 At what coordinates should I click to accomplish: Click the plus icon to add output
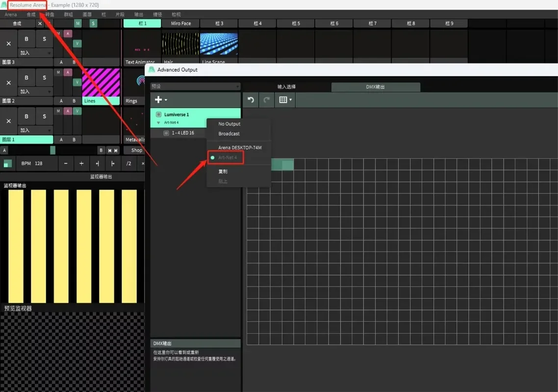[160, 100]
